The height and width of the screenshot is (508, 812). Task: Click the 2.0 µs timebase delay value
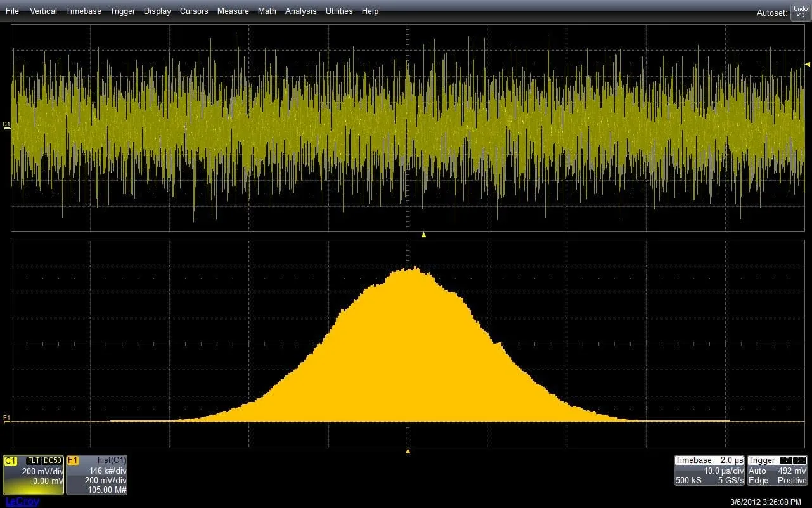click(731, 460)
